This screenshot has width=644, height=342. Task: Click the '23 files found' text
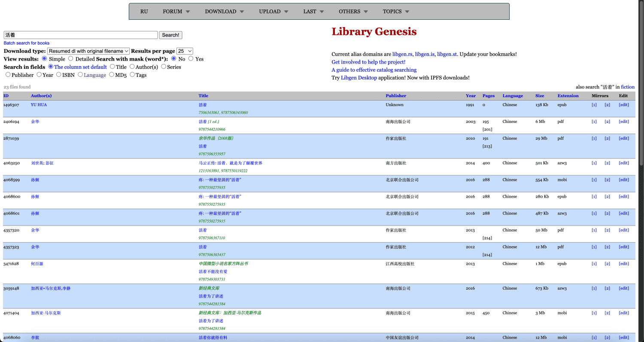coord(17,87)
